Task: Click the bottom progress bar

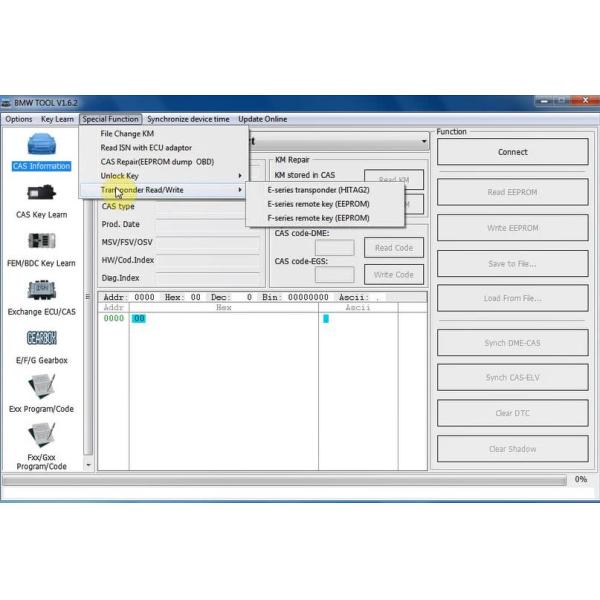Action: pyautogui.click(x=280, y=480)
